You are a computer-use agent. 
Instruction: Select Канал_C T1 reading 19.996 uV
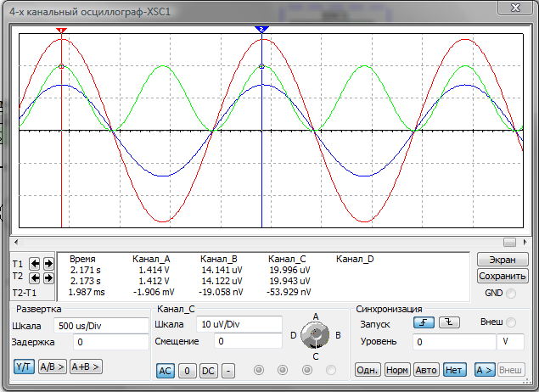pos(289,270)
